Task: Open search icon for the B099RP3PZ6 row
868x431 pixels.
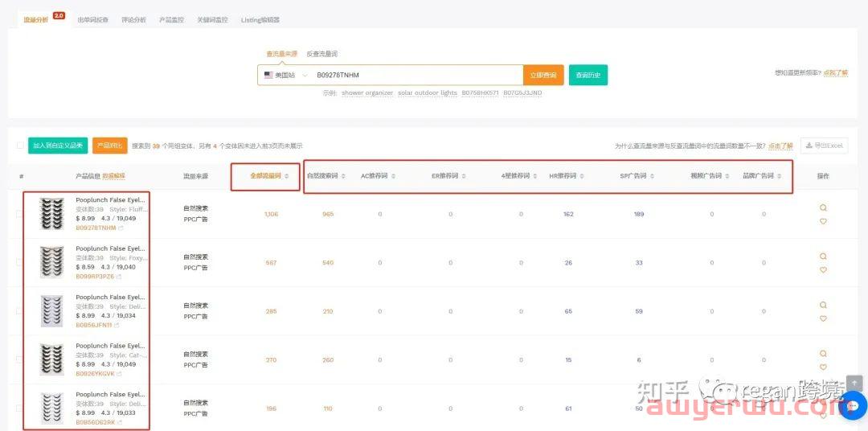Action: tap(823, 257)
